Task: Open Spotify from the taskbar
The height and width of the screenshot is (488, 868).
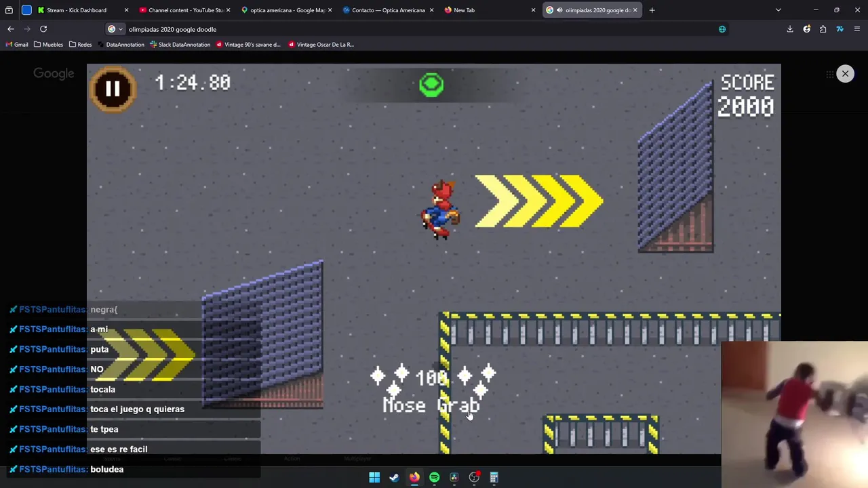Action: pyautogui.click(x=434, y=477)
